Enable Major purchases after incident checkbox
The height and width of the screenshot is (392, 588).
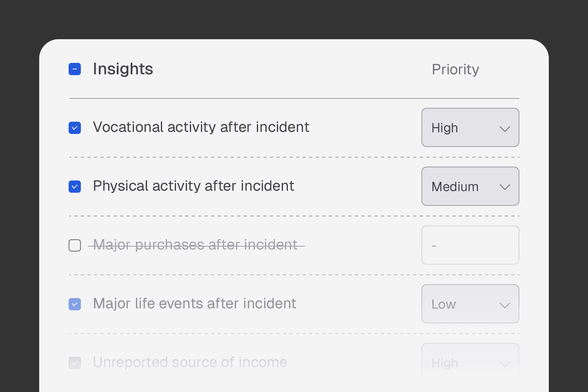tap(75, 245)
